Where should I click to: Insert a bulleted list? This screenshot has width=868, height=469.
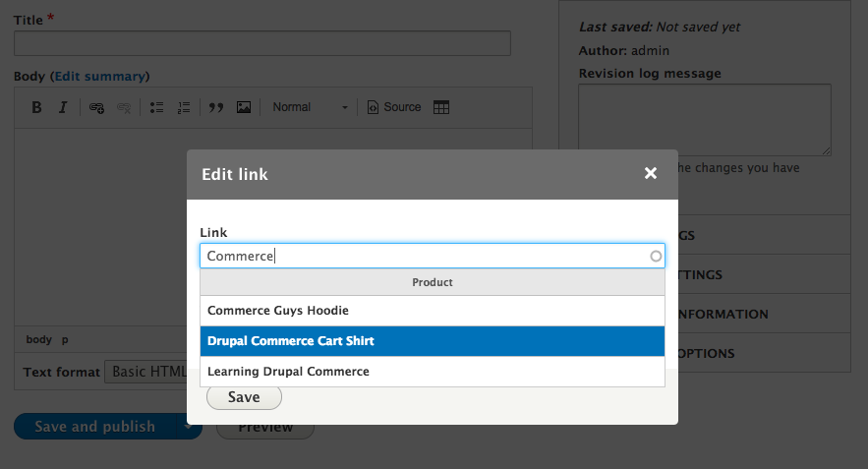[156, 107]
